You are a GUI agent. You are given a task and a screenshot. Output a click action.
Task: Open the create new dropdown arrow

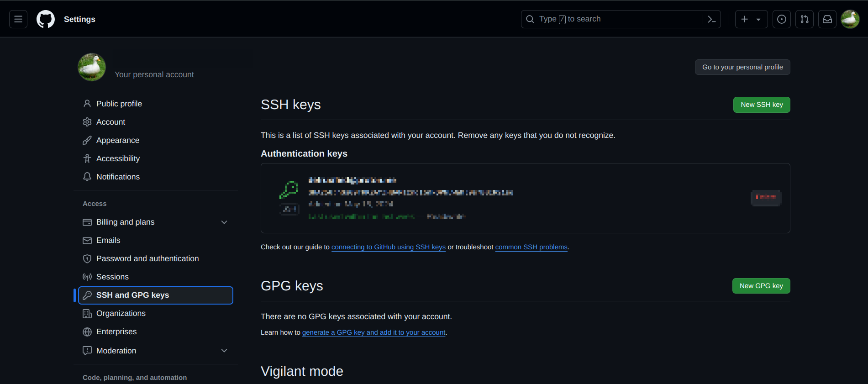(x=758, y=20)
